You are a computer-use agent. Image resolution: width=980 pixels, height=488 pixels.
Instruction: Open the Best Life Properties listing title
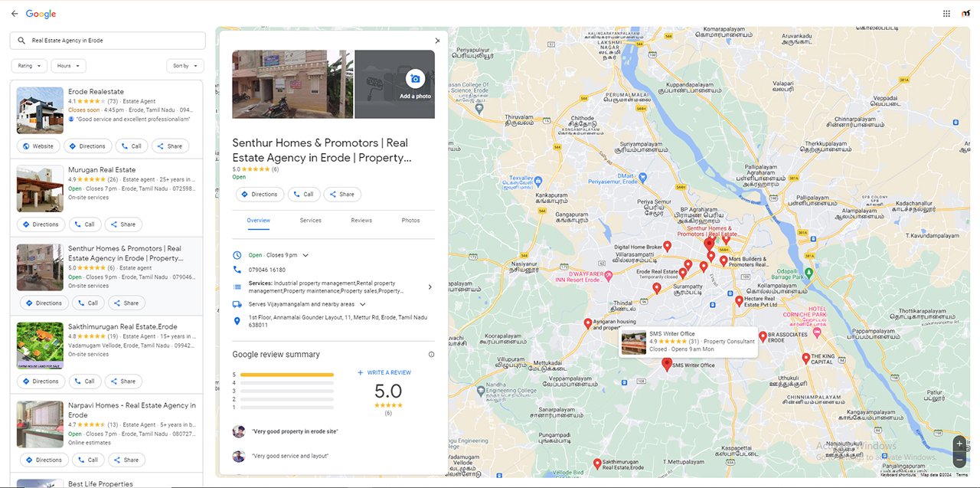[100, 483]
